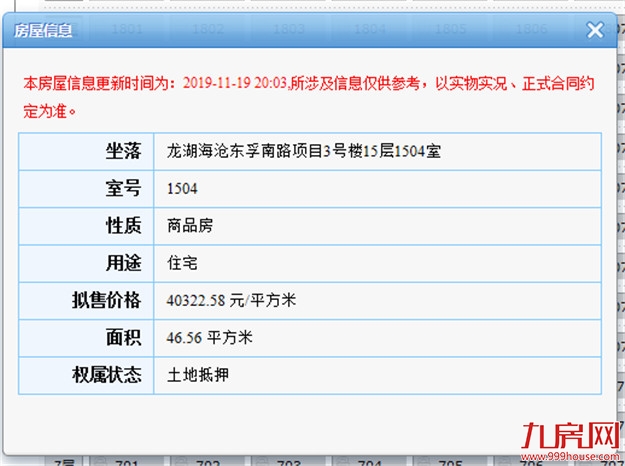The height and width of the screenshot is (466, 625).
Task: Click the 用途 label
Action: click(123, 263)
